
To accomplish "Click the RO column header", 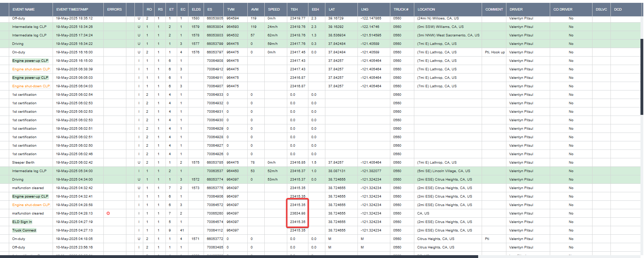I will [149, 10].
